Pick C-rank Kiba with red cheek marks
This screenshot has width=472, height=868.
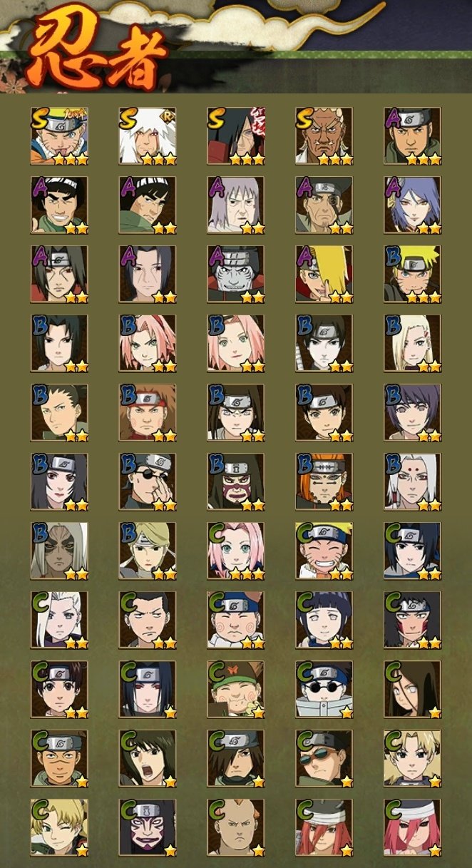coord(413,621)
